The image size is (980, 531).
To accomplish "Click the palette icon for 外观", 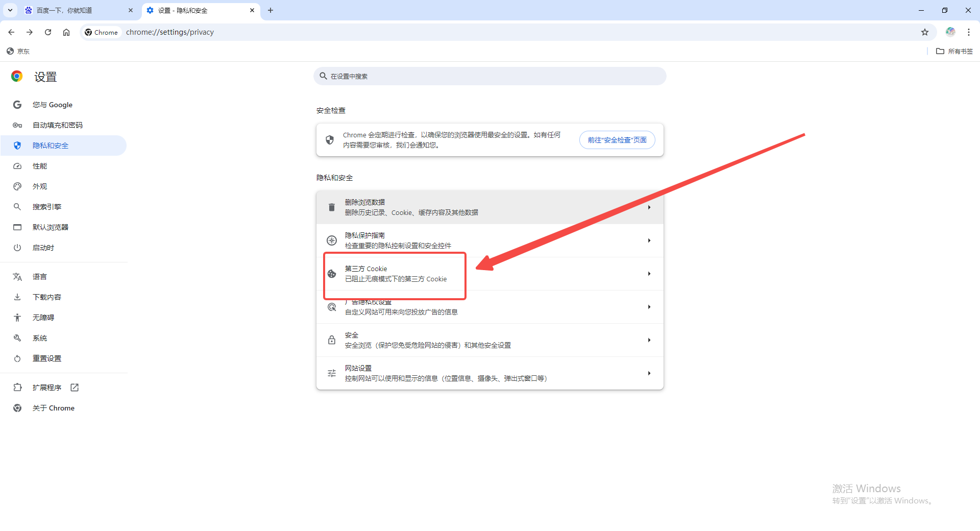I will pyautogui.click(x=17, y=186).
